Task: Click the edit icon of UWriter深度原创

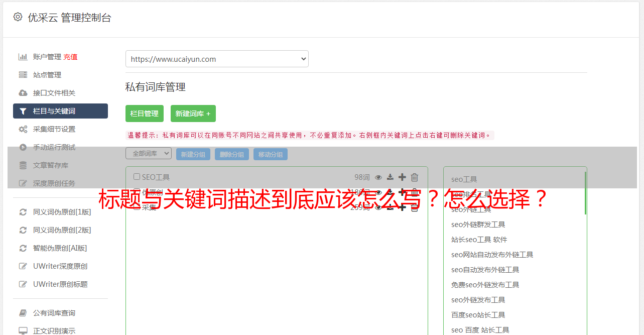Action: point(23,266)
